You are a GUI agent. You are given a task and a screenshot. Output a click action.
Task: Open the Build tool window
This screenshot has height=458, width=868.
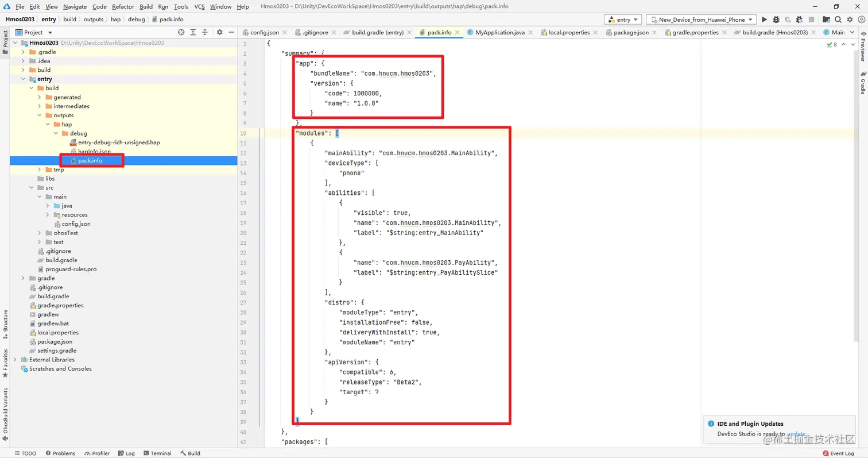click(191, 453)
